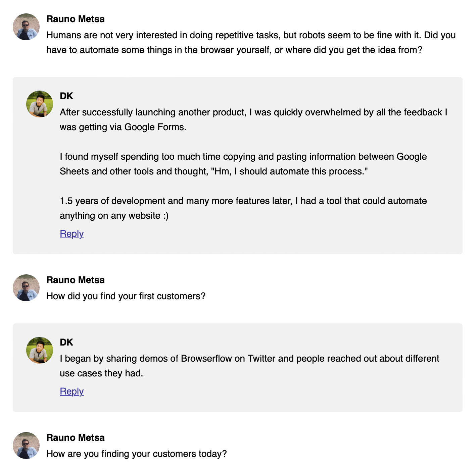
Task: Click the text 'How are you finding your customers today?'
Action: [x=137, y=454]
